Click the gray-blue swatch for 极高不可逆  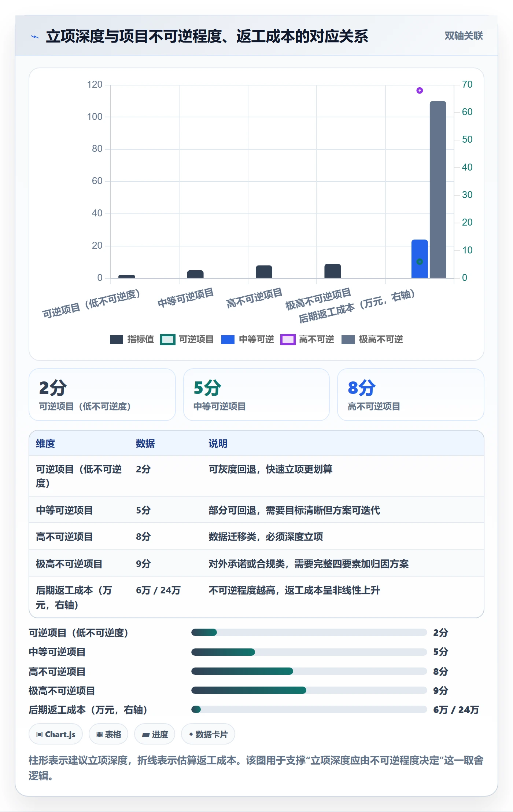[x=348, y=340]
